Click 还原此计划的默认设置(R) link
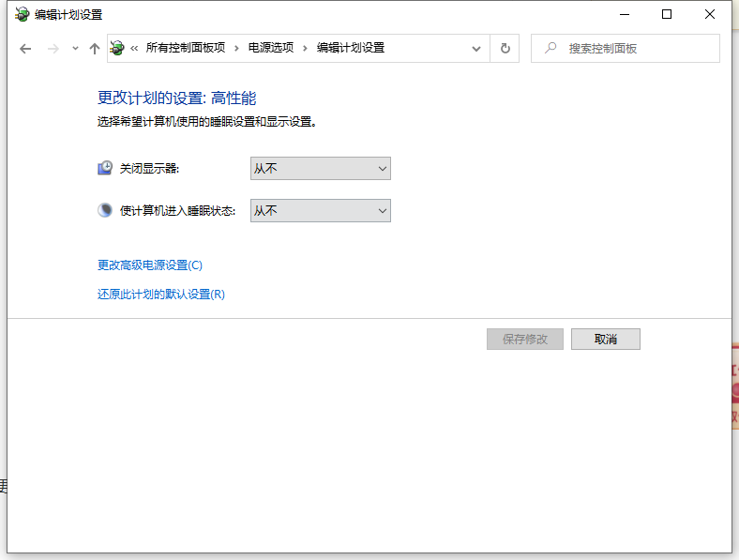This screenshot has height=560, width=739. tap(161, 295)
